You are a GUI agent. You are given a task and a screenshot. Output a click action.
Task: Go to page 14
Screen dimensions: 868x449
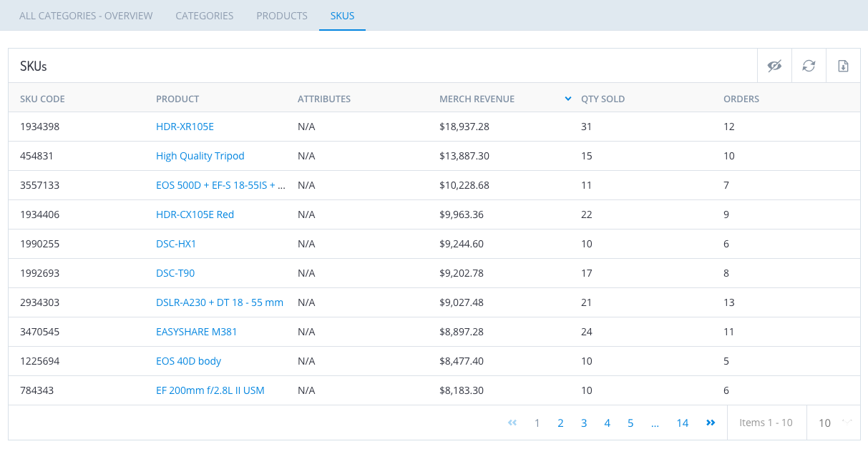coord(683,423)
